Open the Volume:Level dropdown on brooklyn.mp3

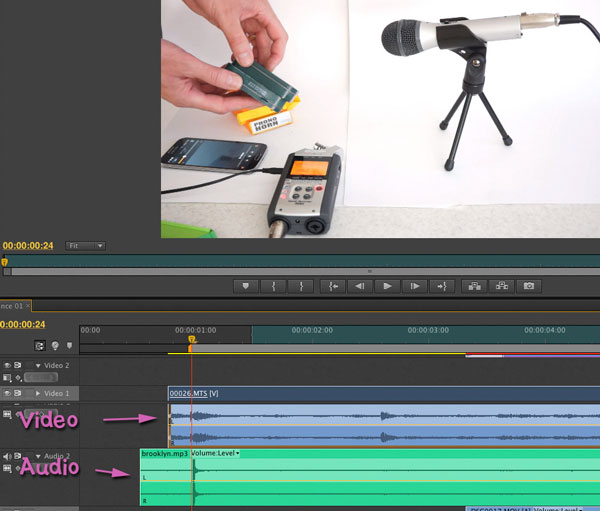pyautogui.click(x=215, y=453)
